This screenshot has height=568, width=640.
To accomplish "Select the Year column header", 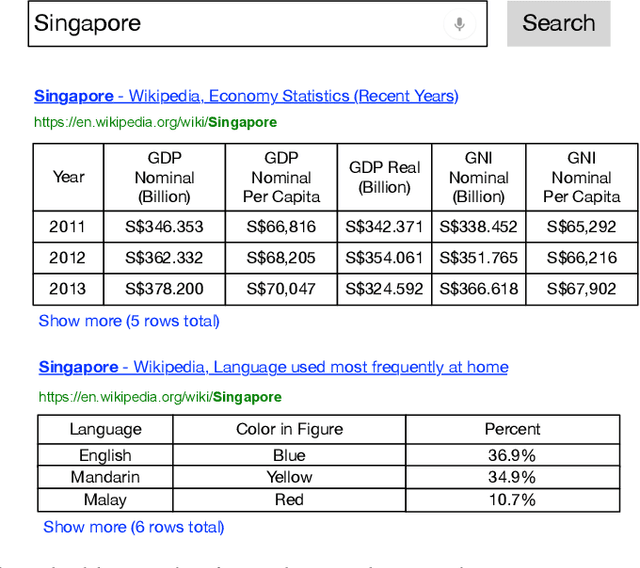I will (x=68, y=177).
